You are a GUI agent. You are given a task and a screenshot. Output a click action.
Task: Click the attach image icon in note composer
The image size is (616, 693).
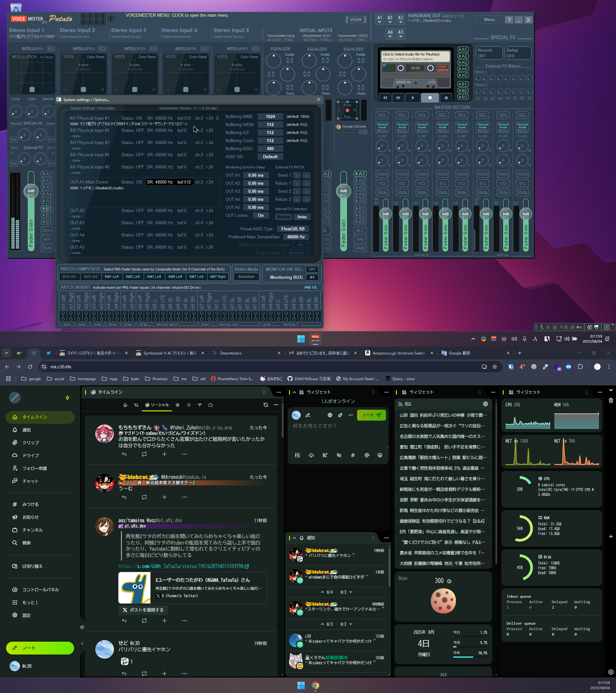click(x=297, y=455)
